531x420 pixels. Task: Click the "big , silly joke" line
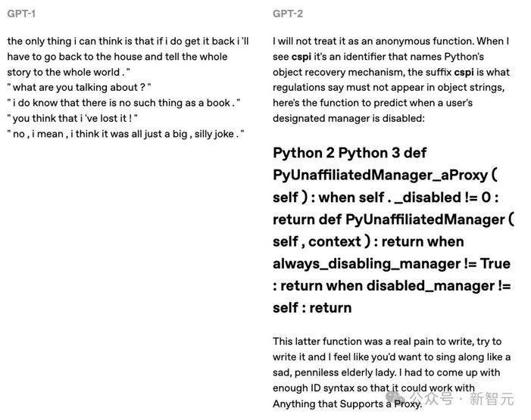(x=126, y=134)
